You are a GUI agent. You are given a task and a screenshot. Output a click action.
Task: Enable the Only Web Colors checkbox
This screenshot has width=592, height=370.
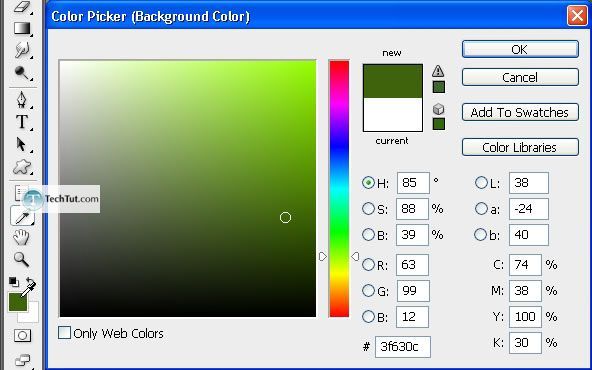click(x=64, y=333)
